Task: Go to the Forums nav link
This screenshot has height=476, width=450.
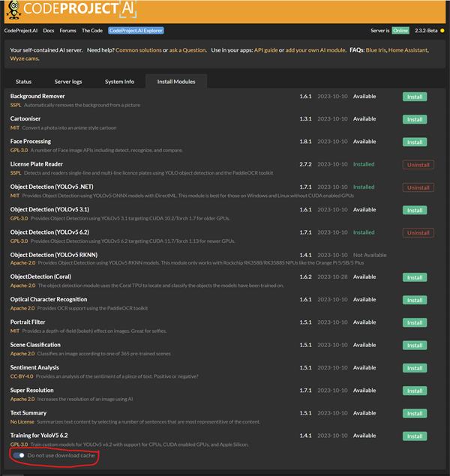Action: point(67,31)
